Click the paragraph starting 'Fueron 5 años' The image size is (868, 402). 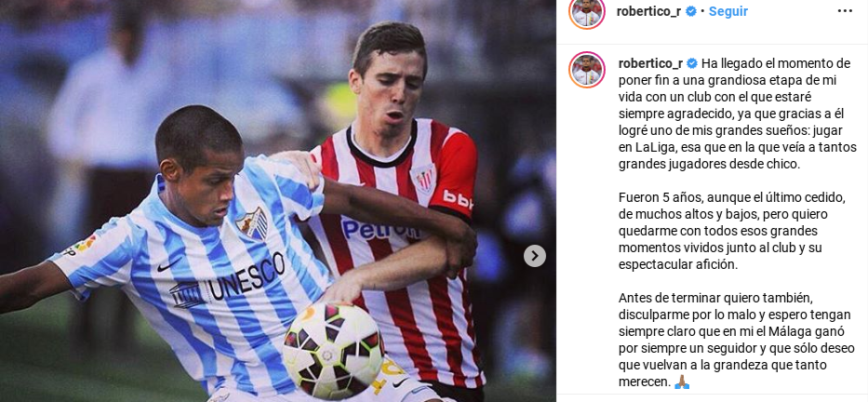[733, 231]
